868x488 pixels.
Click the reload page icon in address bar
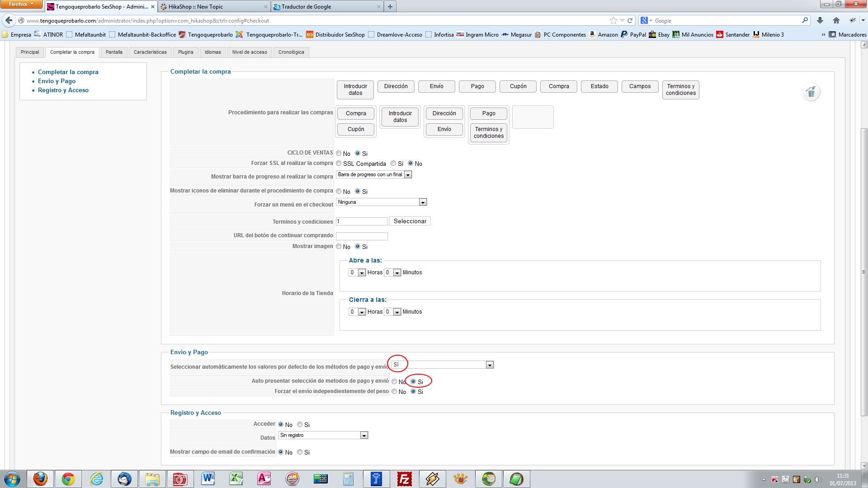630,20
